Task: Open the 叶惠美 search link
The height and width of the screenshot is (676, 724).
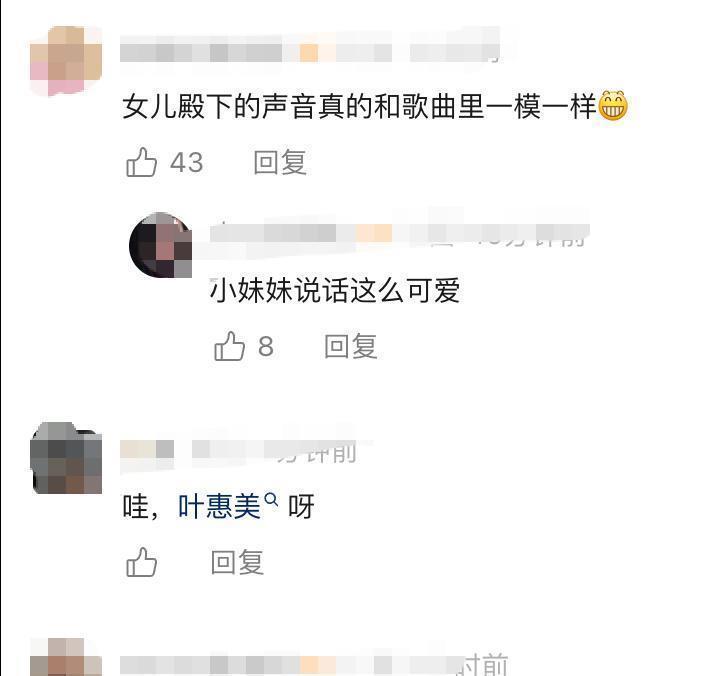Action: pyautogui.click(x=219, y=507)
